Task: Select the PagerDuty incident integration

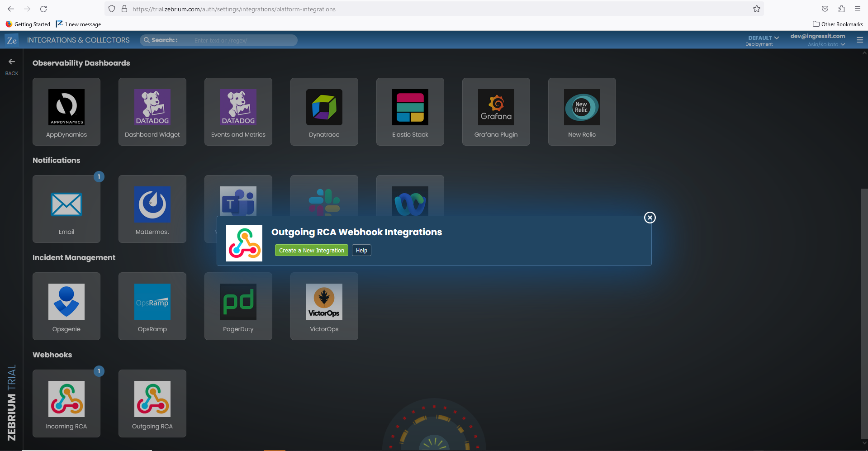Action: (238, 306)
